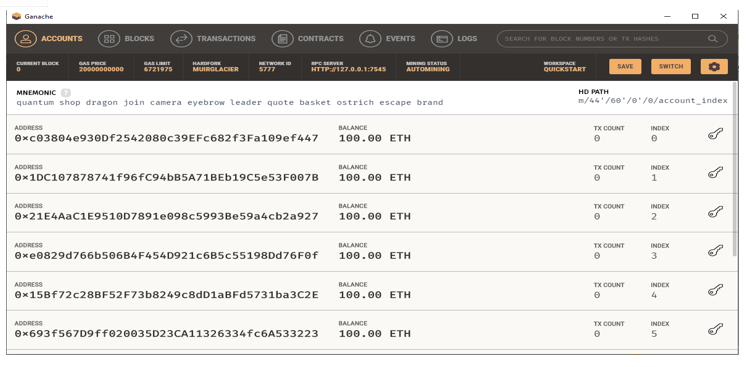Show private key for account index 2
The height and width of the screenshot is (367, 746).
pos(715,212)
